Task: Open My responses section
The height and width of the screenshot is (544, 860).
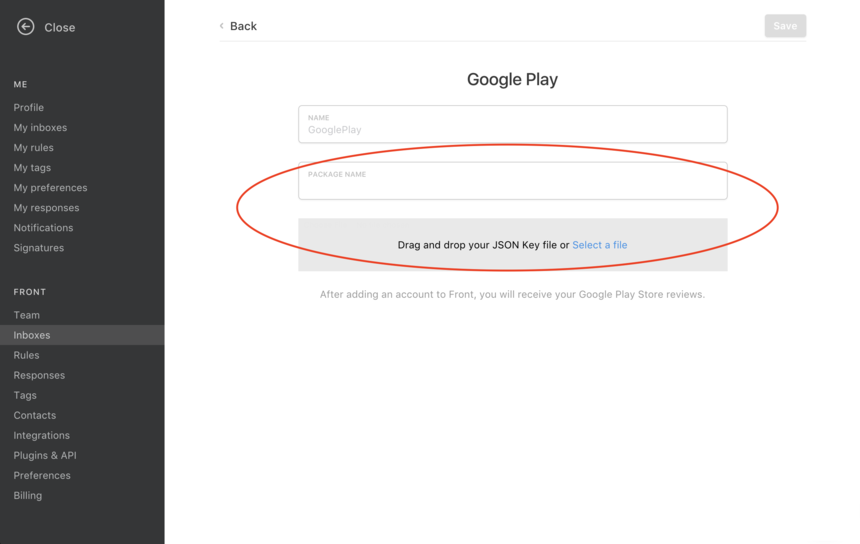Action: tap(46, 208)
